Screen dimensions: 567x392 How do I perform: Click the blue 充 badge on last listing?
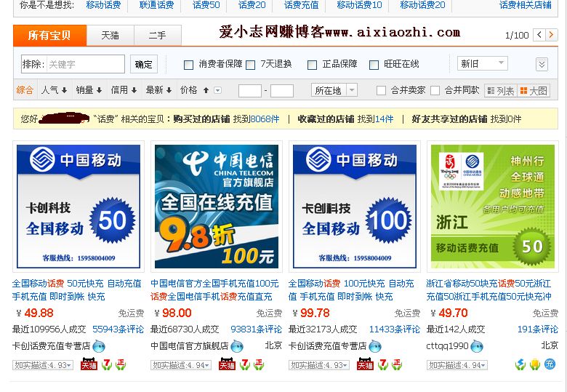(550, 364)
